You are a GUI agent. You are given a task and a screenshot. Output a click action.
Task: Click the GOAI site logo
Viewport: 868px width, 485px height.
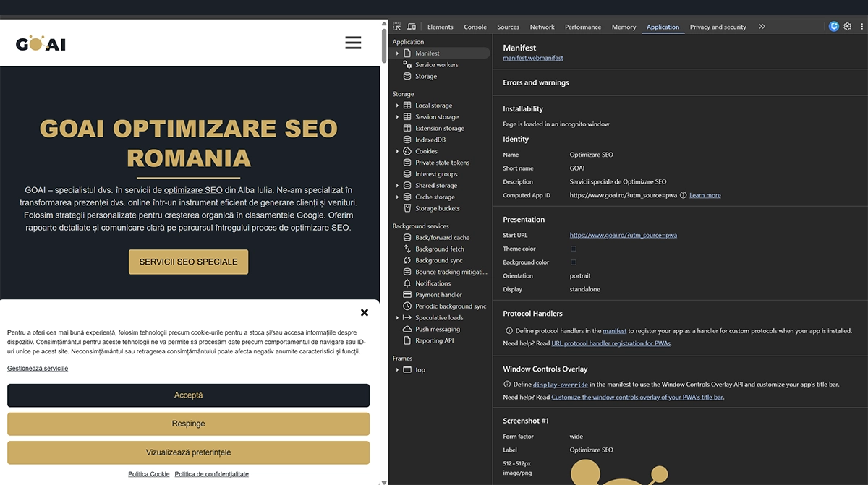(41, 43)
